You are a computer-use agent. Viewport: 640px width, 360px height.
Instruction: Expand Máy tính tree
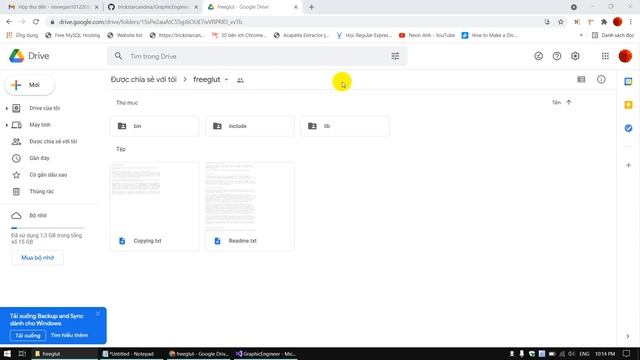[7, 125]
